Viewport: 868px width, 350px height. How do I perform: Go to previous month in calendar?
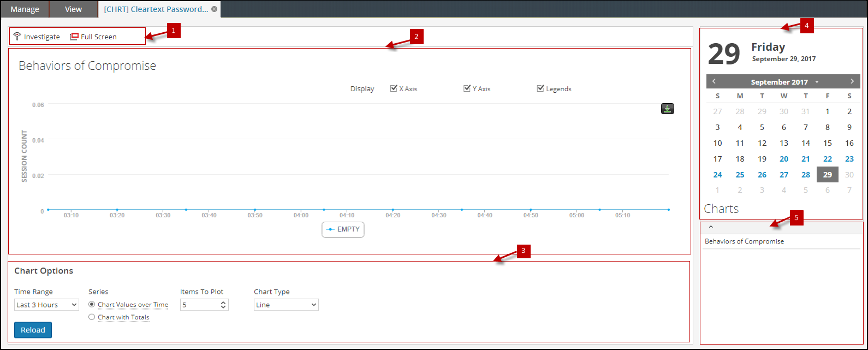714,81
